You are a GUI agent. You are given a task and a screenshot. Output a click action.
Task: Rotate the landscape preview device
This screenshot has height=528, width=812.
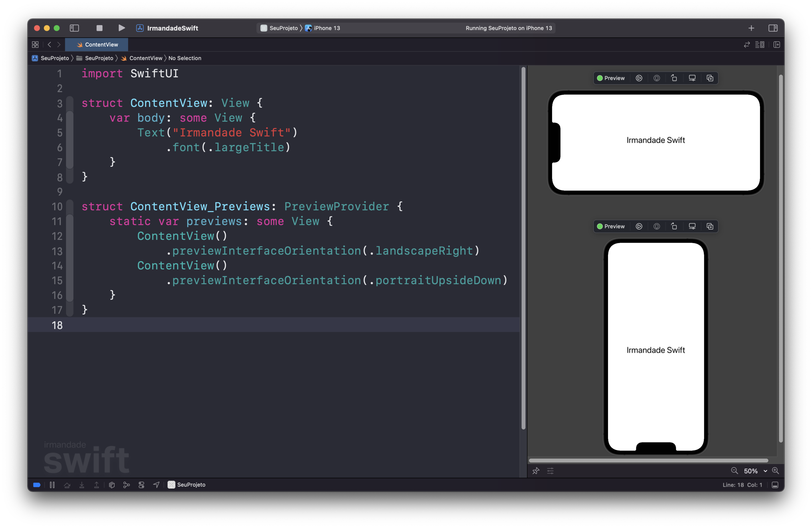click(674, 78)
